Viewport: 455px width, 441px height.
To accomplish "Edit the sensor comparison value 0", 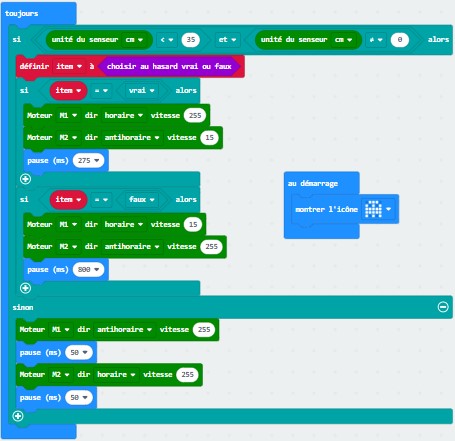I will 400,40.
